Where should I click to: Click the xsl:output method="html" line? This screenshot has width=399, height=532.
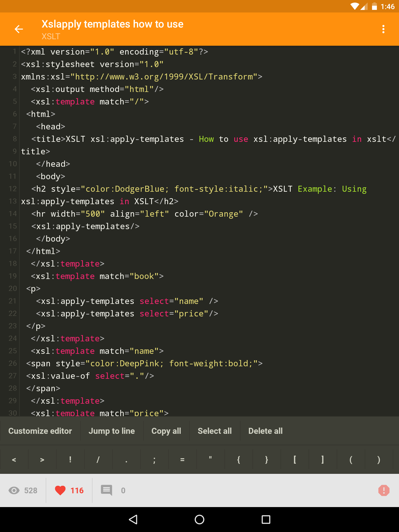(x=97, y=89)
